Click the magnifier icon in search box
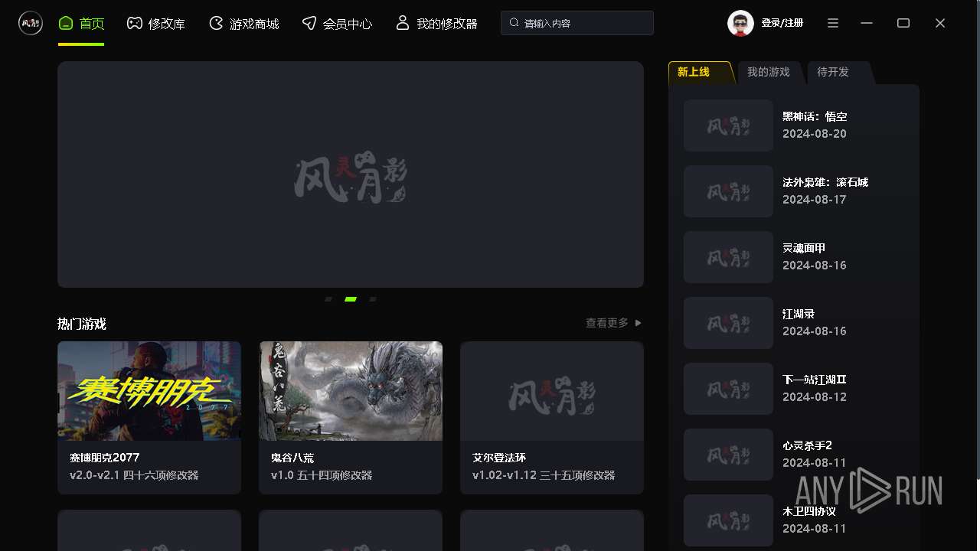 tap(514, 23)
